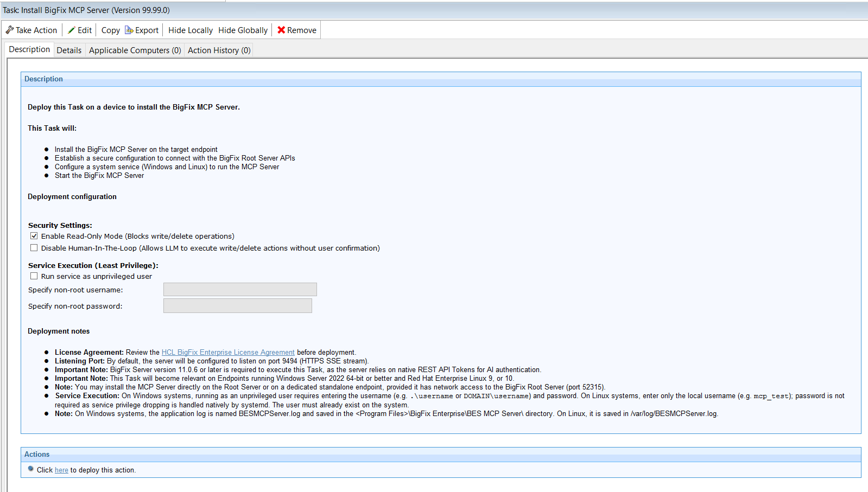This screenshot has width=868, height=492.
Task: Click the 'License Agreement:' bold label
Action: (x=89, y=353)
